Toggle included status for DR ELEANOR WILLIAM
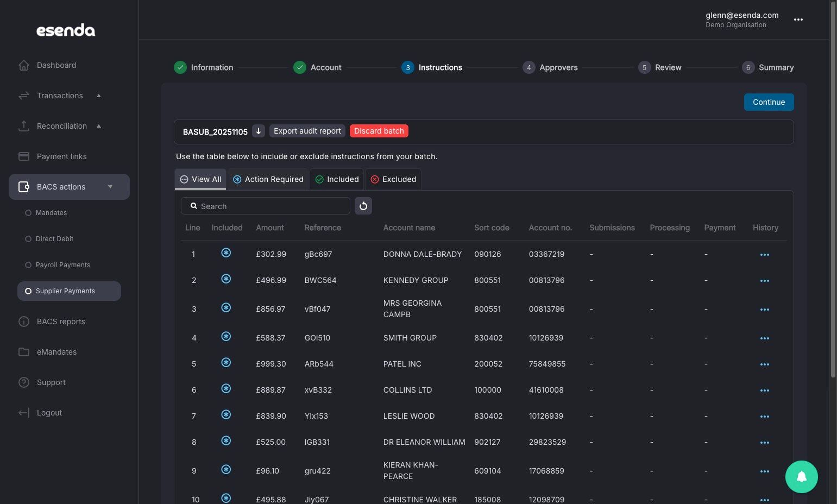This screenshot has height=504, width=837. 226,440
